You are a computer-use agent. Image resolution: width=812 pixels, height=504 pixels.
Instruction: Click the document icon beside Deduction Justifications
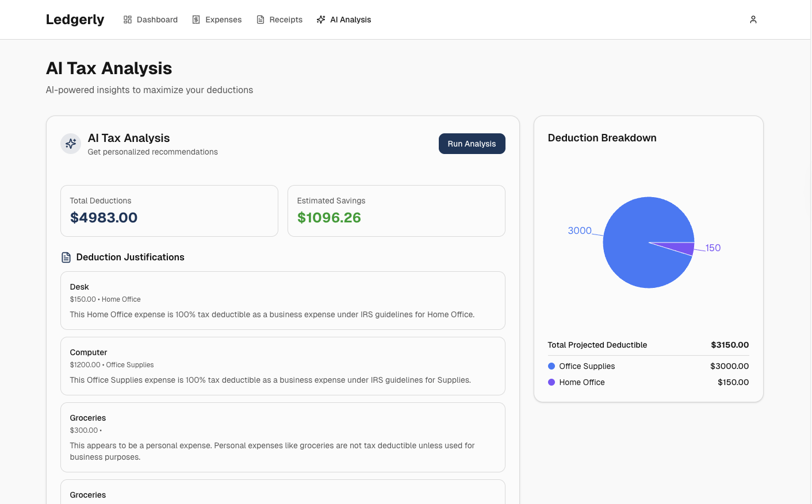point(66,257)
